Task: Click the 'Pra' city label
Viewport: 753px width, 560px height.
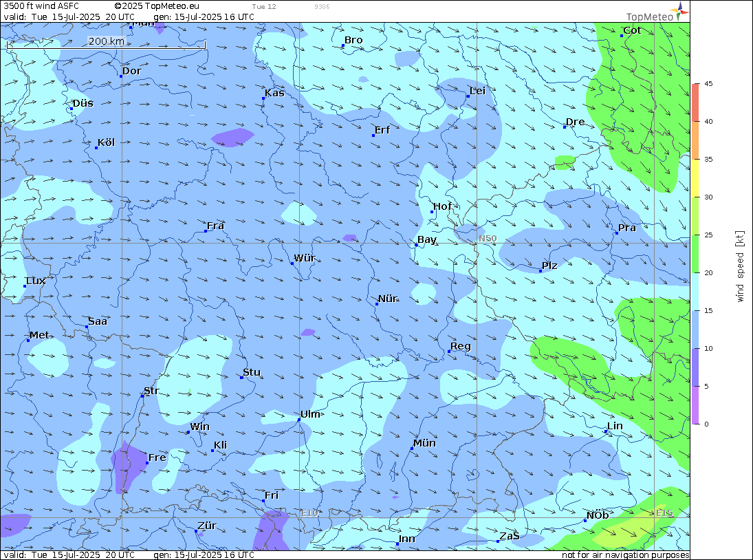Action: (x=627, y=228)
